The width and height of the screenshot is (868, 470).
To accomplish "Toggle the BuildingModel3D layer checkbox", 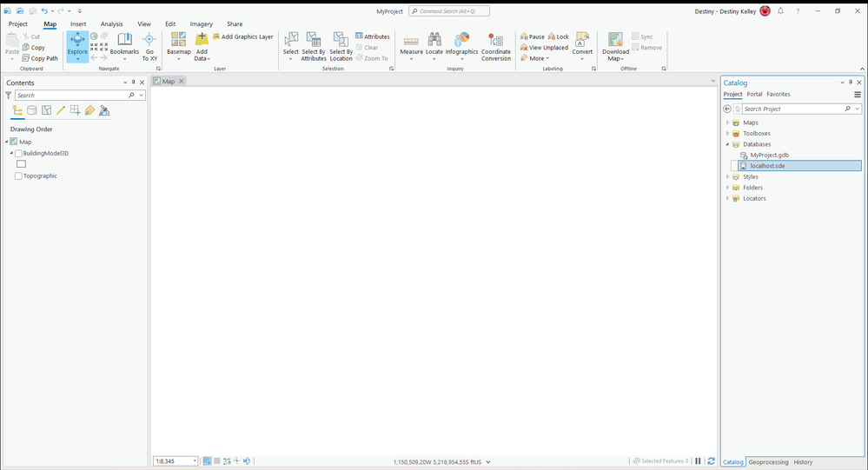I will (19, 154).
